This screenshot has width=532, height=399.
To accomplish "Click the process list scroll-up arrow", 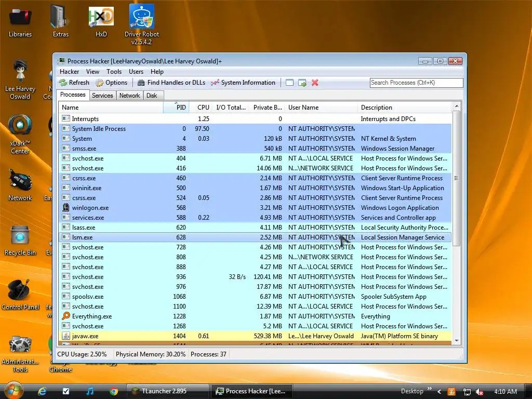I will click(x=457, y=106).
